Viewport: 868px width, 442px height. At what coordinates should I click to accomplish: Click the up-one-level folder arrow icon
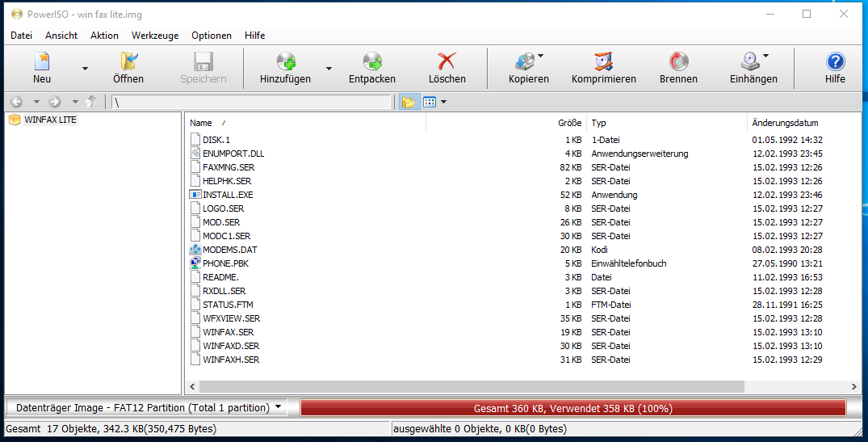point(91,102)
